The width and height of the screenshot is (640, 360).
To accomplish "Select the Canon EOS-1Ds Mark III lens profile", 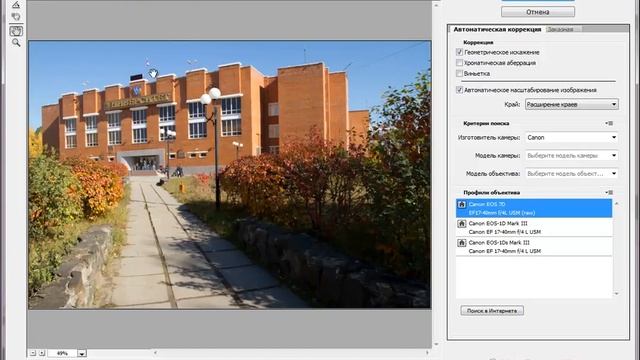I will [x=534, y=247].
